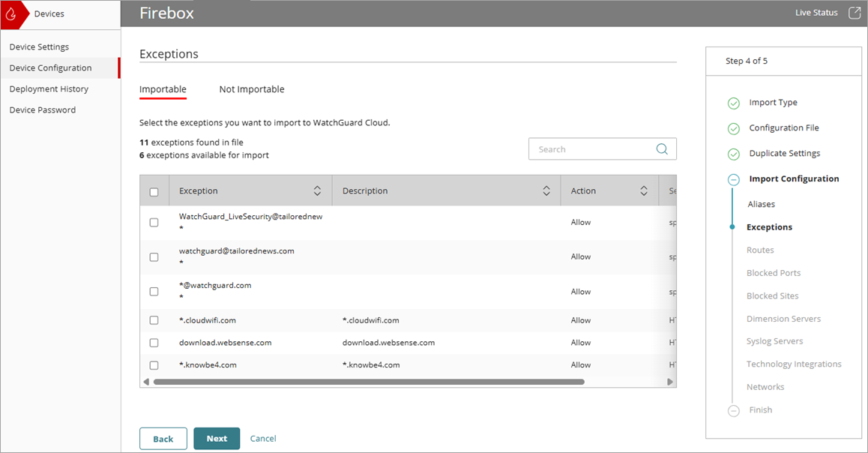
Task: Select Exceptions step in wizard
Action: tap(770, 227)
